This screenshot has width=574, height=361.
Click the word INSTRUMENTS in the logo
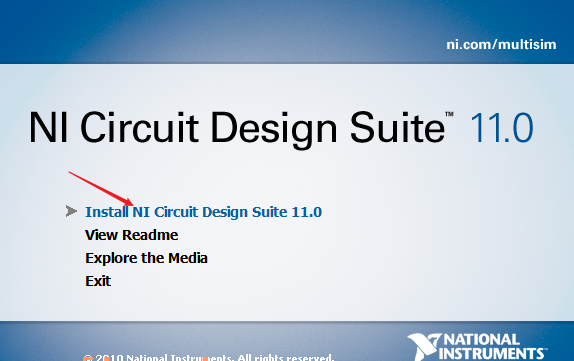point(491,354)
